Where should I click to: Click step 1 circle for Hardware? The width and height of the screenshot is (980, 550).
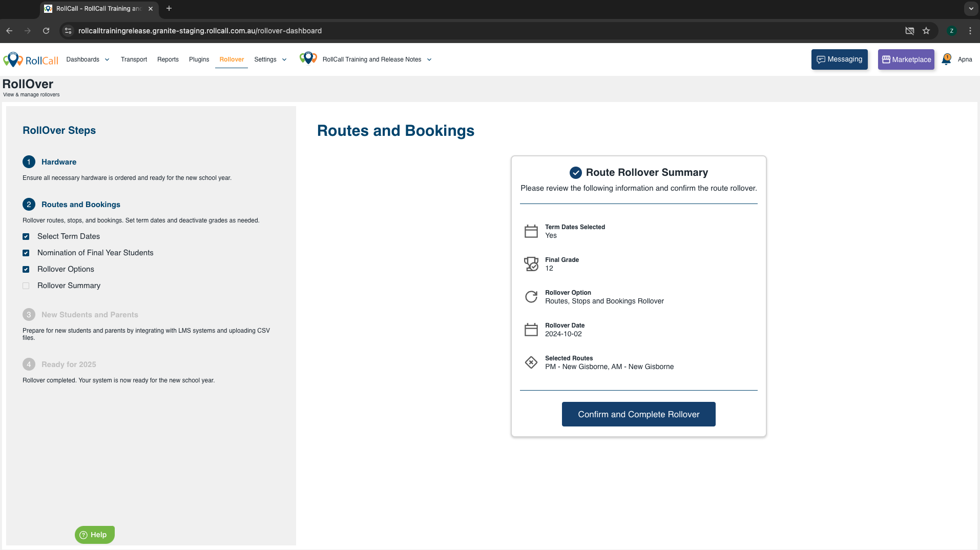point(29,162)
